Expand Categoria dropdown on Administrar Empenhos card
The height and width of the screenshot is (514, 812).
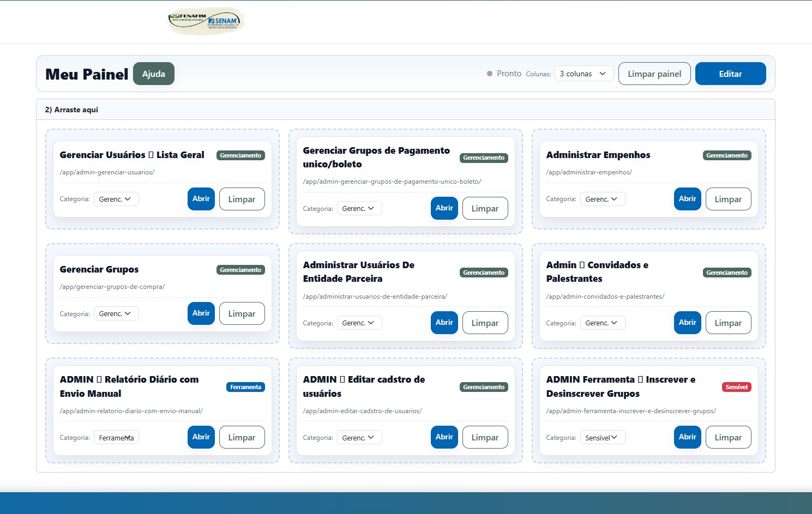(602, 199)
